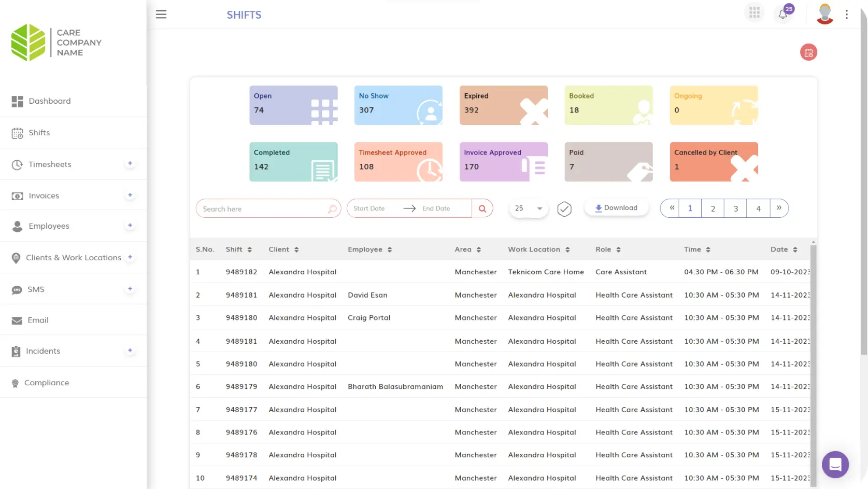Open the apps grid icon
The width and height of the screenshot is (868, 489).
pyautogui.click(x=754, y=13)
